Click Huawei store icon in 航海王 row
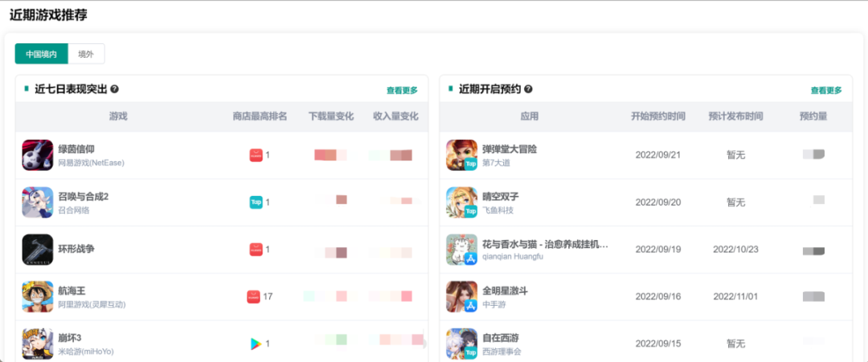868x362 pixels. point(253,297)
